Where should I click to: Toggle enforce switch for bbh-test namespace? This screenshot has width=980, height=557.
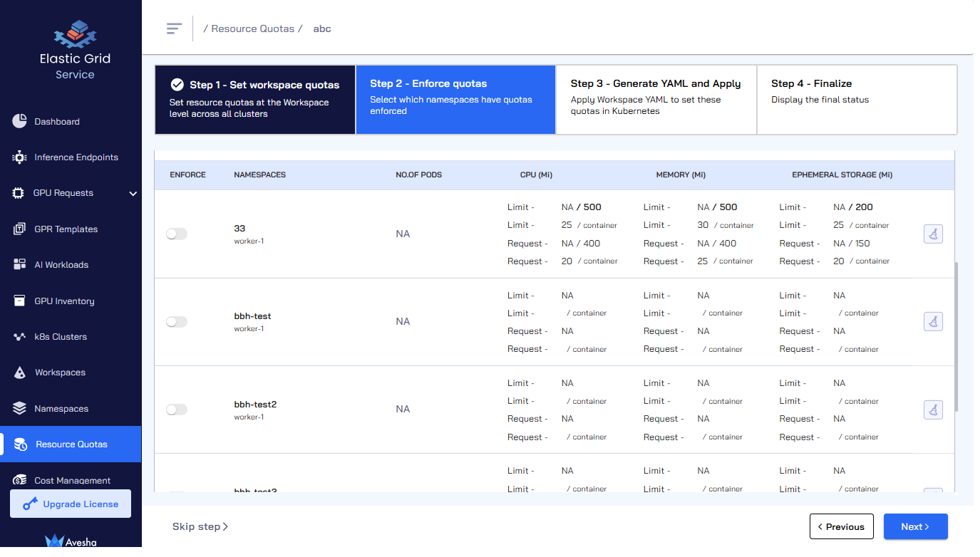[176, 322]
